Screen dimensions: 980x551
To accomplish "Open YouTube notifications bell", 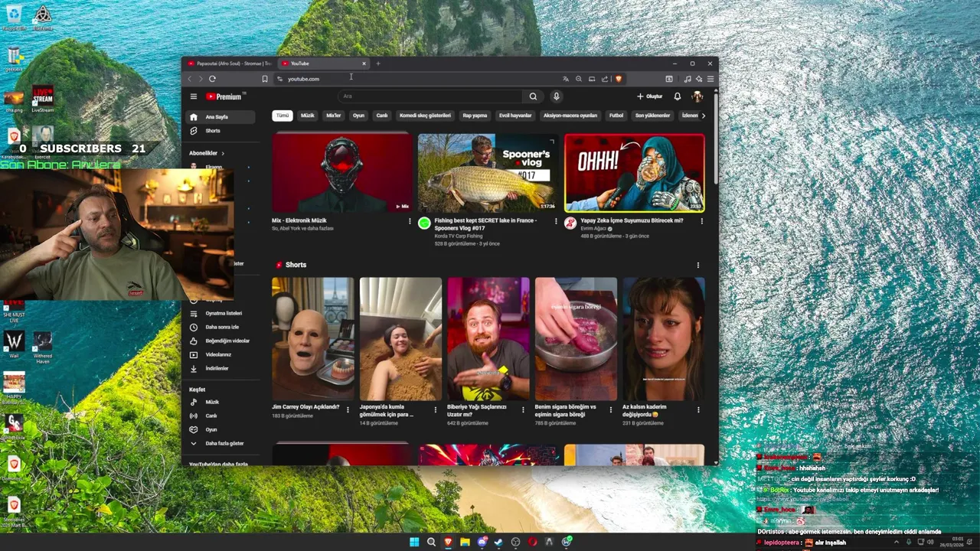I will click(x=677, y=96).
